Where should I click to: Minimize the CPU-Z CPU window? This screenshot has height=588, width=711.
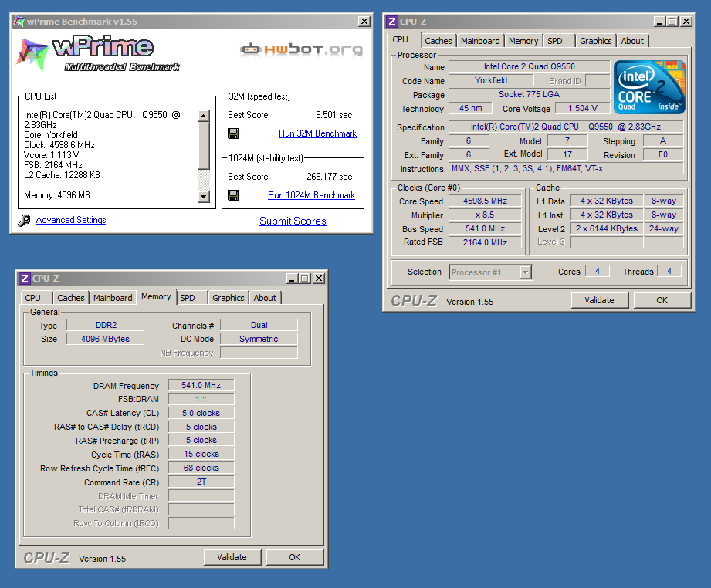click(659, 22)
